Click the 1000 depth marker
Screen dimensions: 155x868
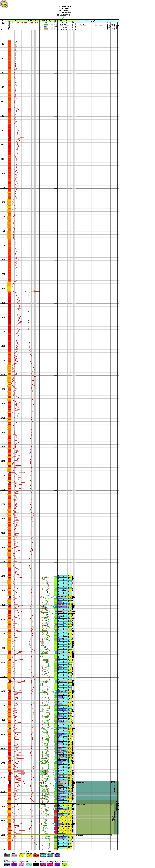[3, 174]
